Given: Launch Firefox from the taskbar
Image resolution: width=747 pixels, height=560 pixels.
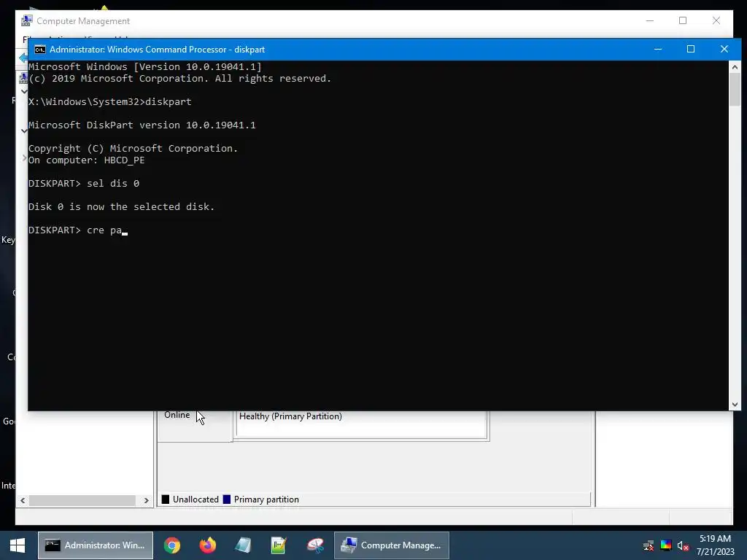Looking at the screenshot, I should (207, 545).
